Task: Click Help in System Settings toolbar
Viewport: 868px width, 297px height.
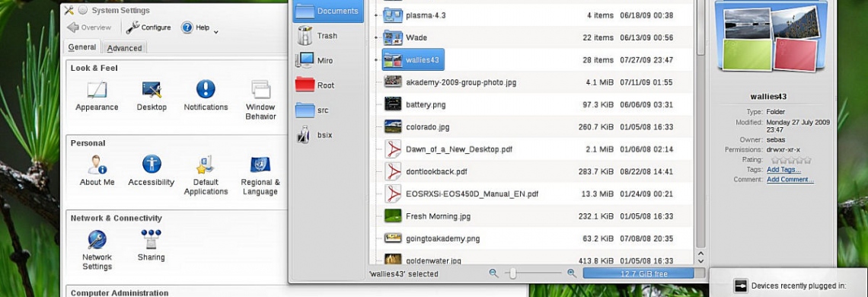Action: (196, 27)
